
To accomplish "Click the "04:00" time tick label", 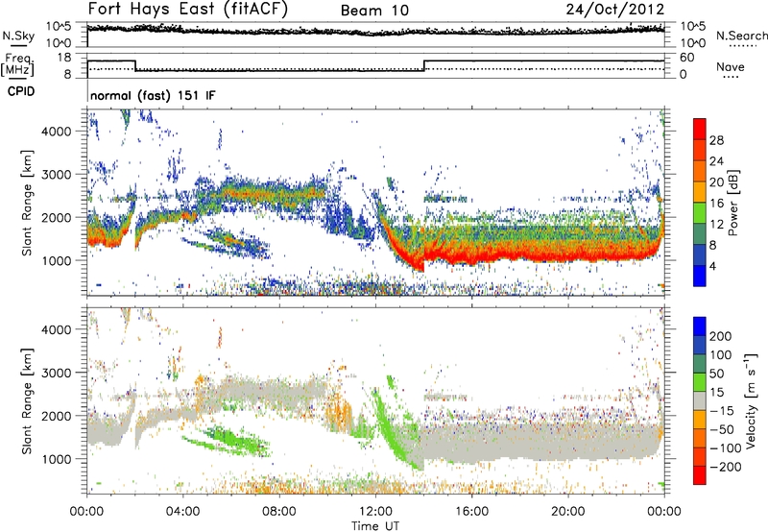I will pyautogui.click(x=182, y=512).
